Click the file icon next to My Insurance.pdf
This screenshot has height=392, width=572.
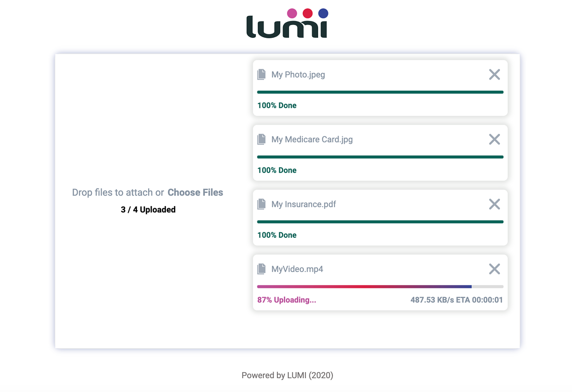pos(261,204)
